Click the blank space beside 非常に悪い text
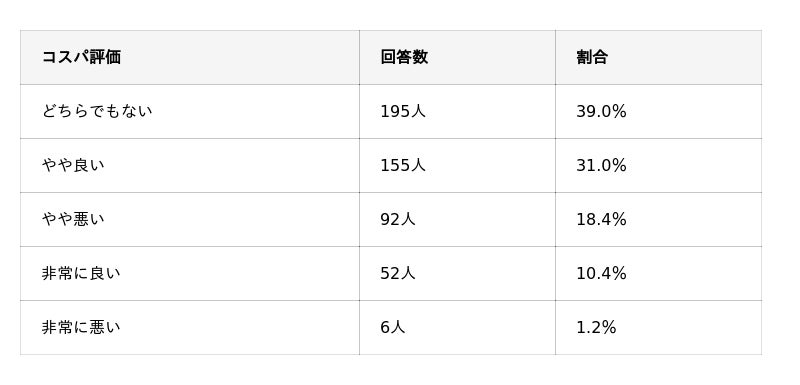The image size is (800, 385). (240, 327)
